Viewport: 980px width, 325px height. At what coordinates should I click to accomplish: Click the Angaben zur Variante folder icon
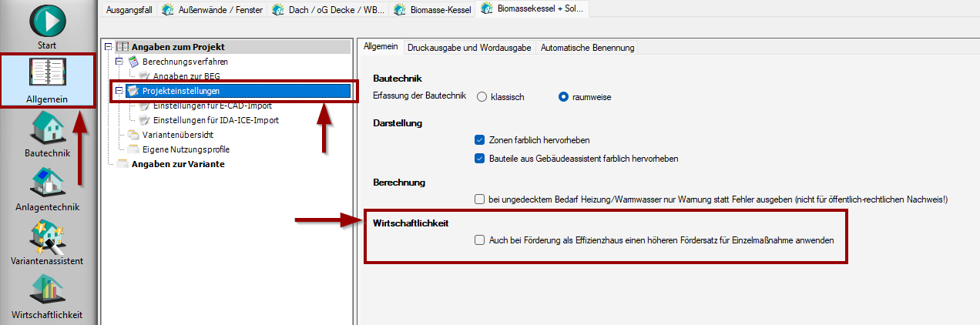click(x=123, y=164)
